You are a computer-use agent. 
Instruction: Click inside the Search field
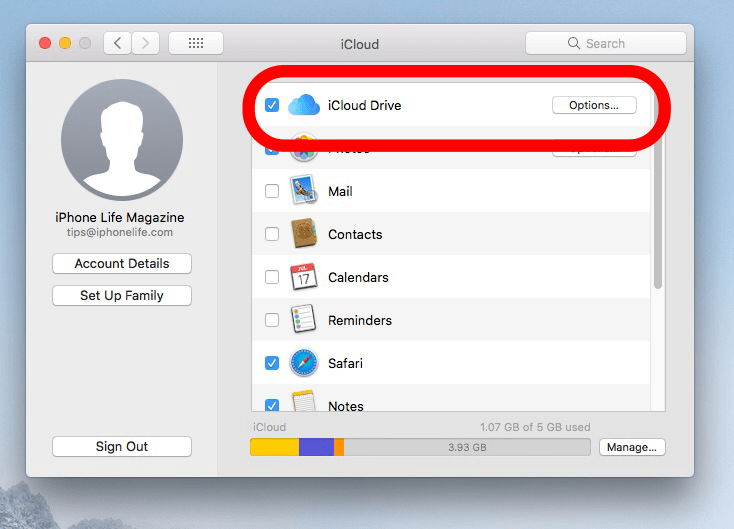[606, 44]
